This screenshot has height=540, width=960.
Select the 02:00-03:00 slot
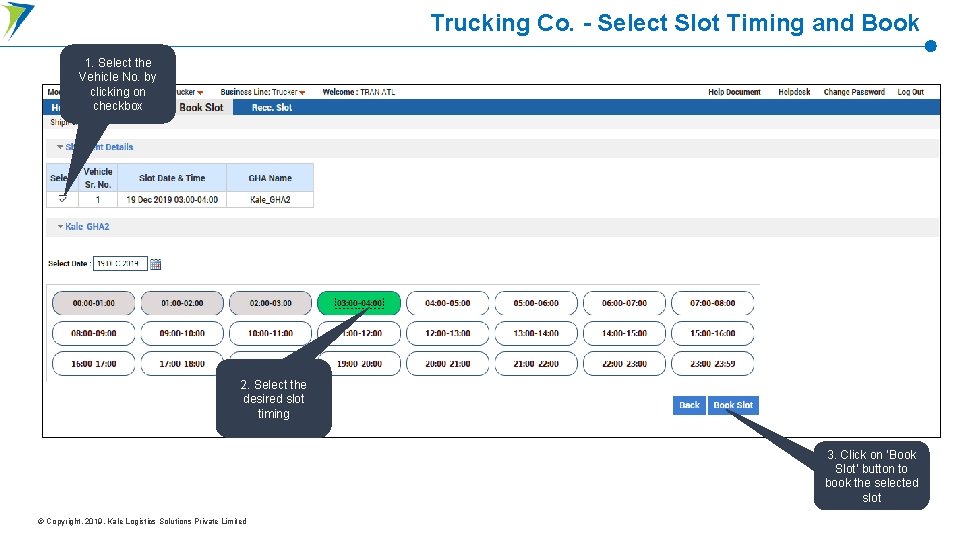click(x=271, y=303)
